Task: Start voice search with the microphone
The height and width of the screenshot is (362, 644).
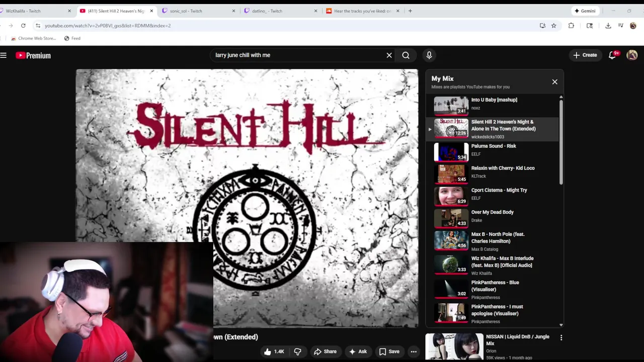Action: [x=429, y=55]
